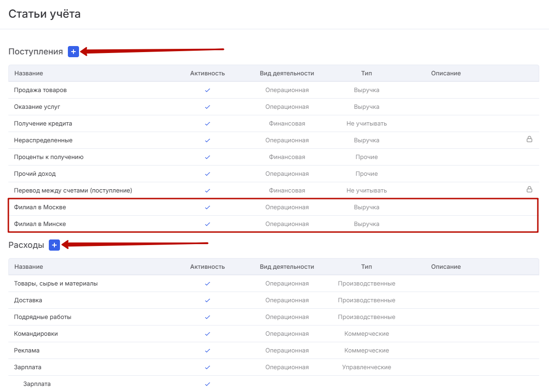Click the Поступления section heading
549x392 pixels.
(36, 52)
